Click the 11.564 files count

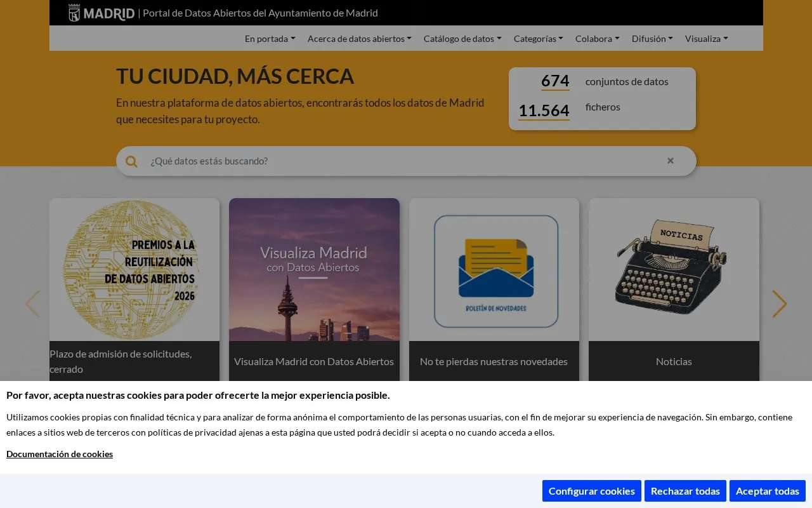544,111
